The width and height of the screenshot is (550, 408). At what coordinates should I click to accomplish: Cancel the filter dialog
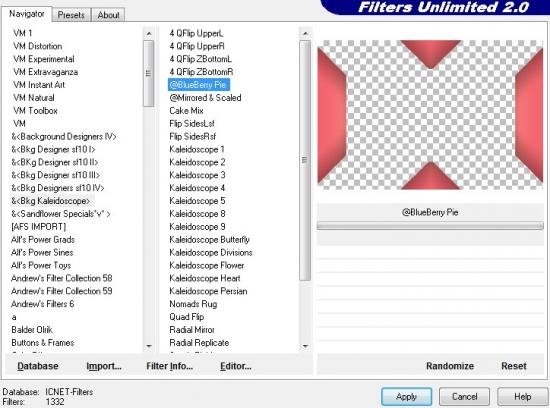click(x=464, y=397)
